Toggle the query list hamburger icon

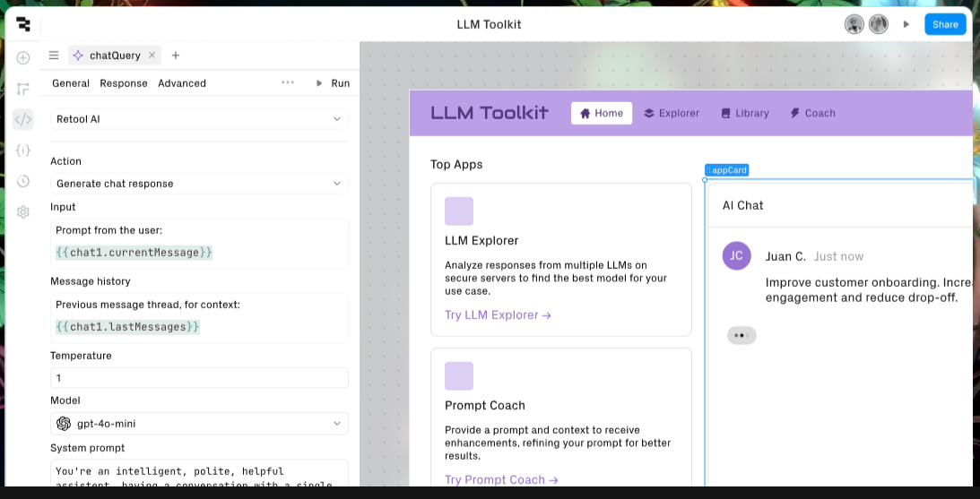coord(54,56)
